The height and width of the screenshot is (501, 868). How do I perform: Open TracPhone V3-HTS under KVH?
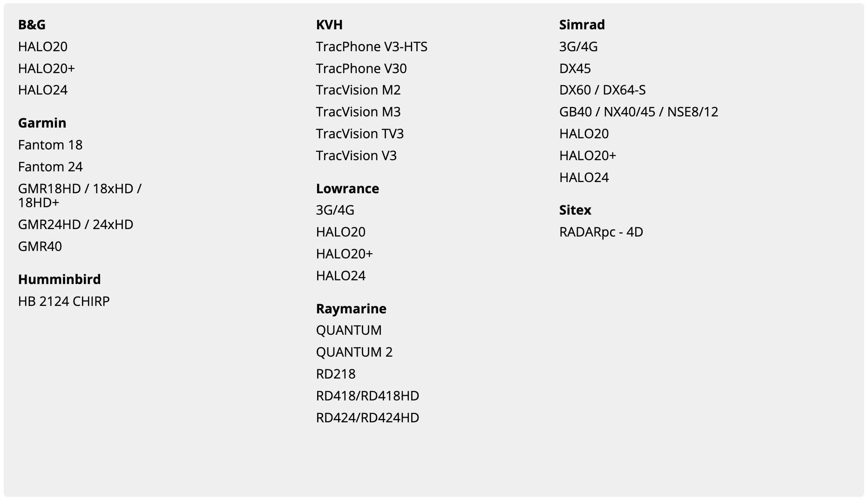click(372, 47)
